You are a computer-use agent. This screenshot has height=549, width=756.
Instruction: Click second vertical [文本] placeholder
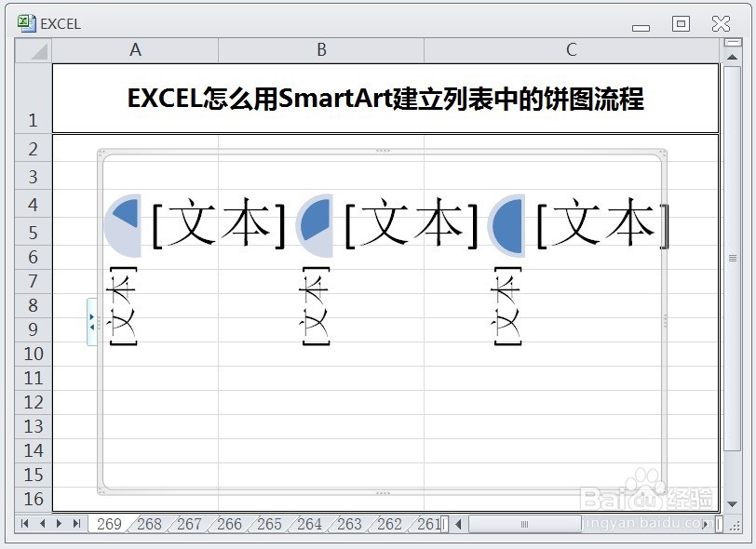(x=316, y=306)
